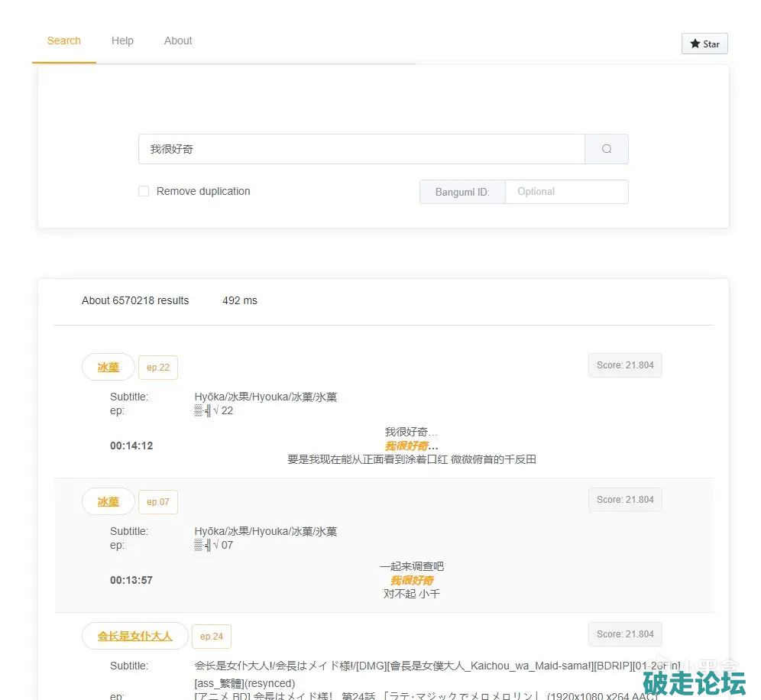
Task: Click the magnifier search icon button
Action: [606, 149]
